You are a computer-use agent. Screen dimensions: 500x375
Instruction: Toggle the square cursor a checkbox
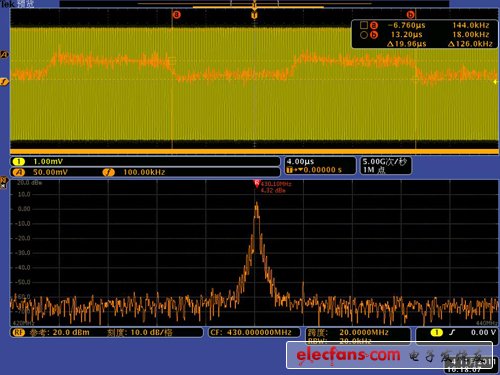[x=364, y=25]
